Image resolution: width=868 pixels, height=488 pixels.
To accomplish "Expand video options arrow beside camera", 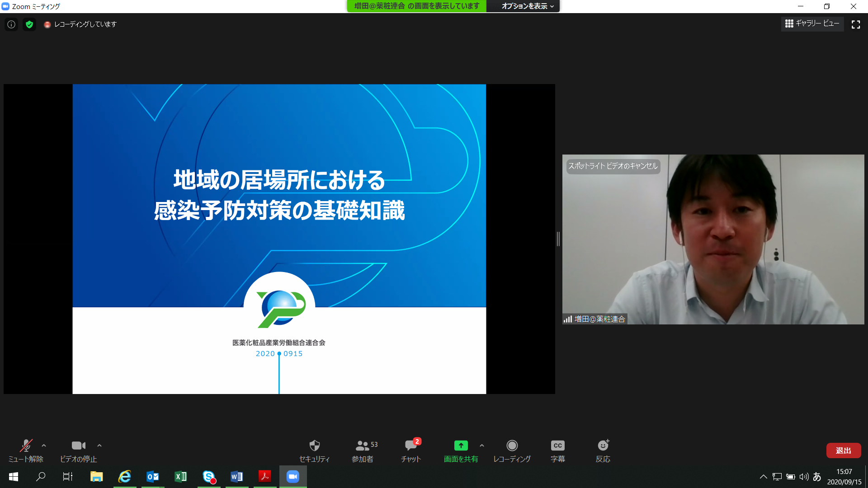I will click(x=99, y=446).
